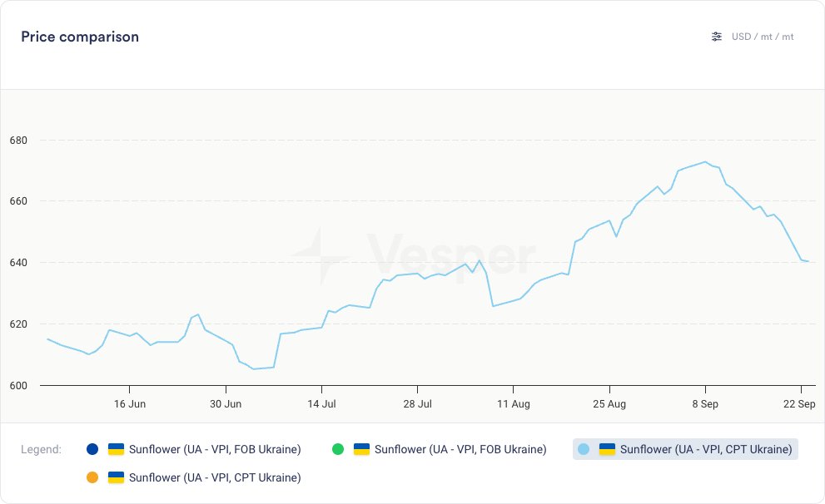The height and width of the screenshot is (504, 825).
Task: Click the USD / mt / mt unit selector
Action: click(763, 37)
